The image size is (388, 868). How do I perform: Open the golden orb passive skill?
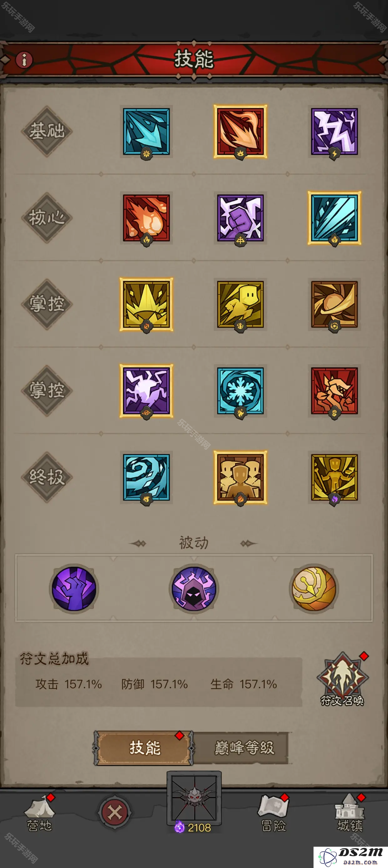click(314, 589)
